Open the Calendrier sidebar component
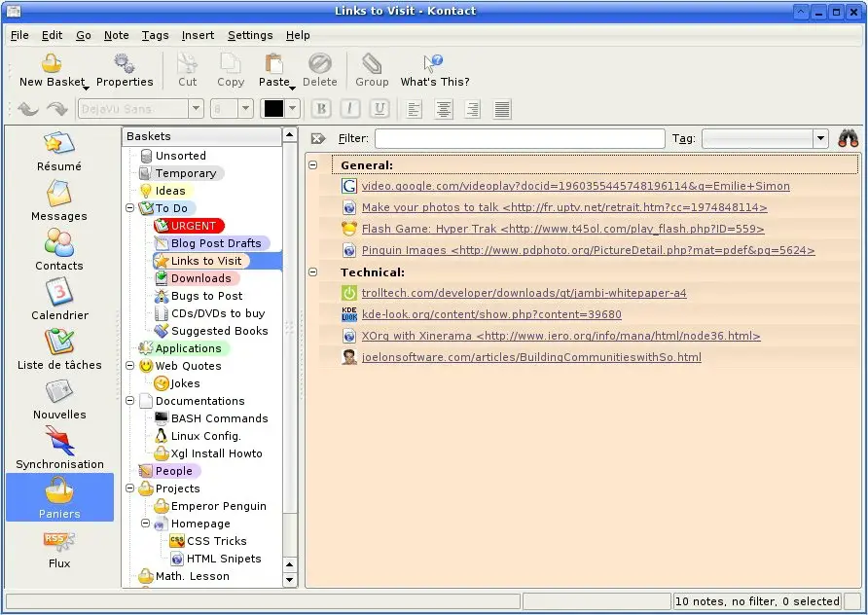Screen dimensions: 868x615 [x=59, y=300]
